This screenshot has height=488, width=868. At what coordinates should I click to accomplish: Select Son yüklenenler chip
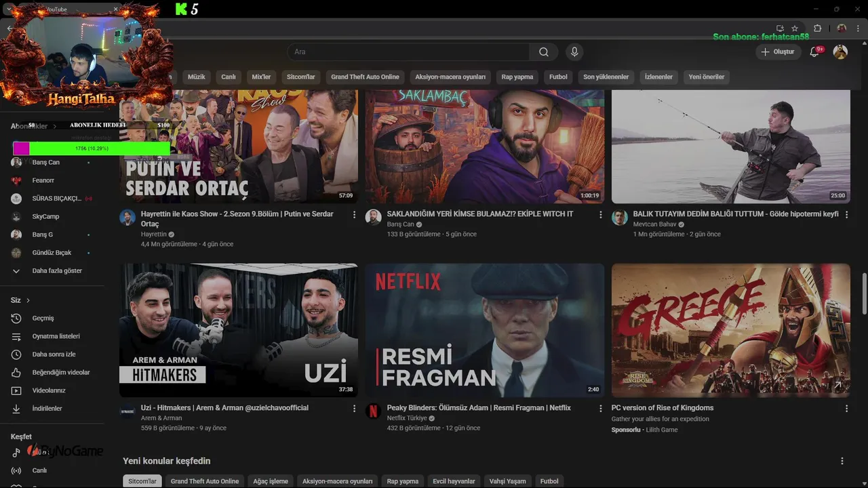[606, 77]
